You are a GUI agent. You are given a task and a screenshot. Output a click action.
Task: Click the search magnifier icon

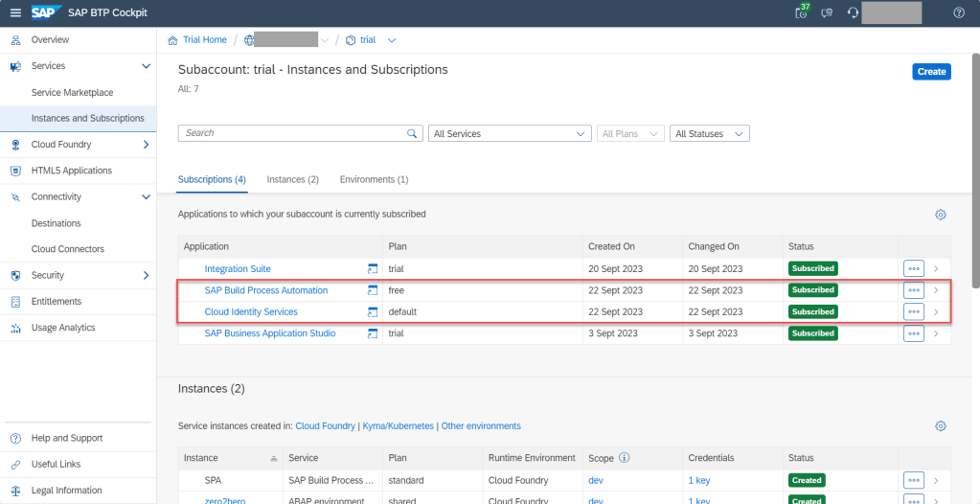coord(413,134)
